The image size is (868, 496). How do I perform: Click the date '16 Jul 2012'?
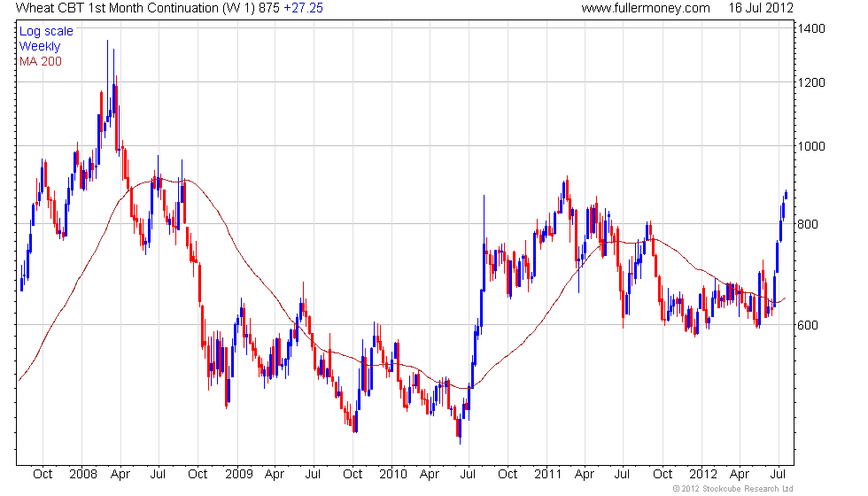click(761, 8)
